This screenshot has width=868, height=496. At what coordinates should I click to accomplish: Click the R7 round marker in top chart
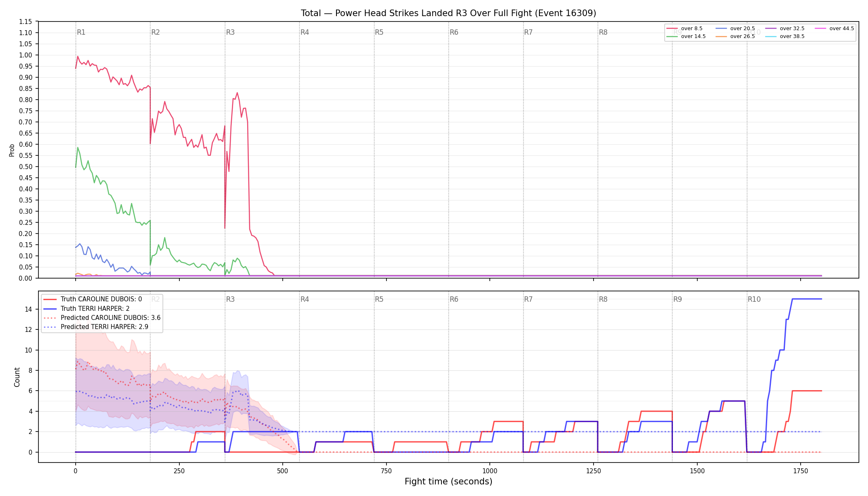pyautogui.click(x=528, y=32)
